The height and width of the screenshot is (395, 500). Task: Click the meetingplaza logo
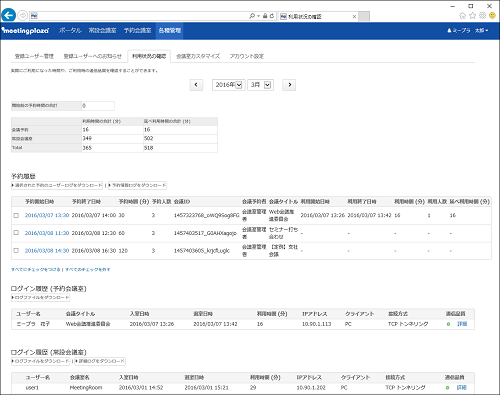coord(26,31)
